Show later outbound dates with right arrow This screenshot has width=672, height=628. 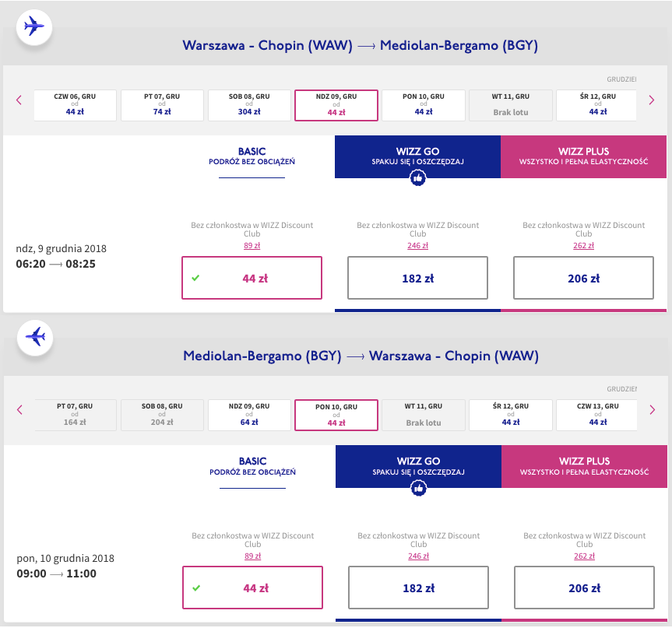(652, 100)
